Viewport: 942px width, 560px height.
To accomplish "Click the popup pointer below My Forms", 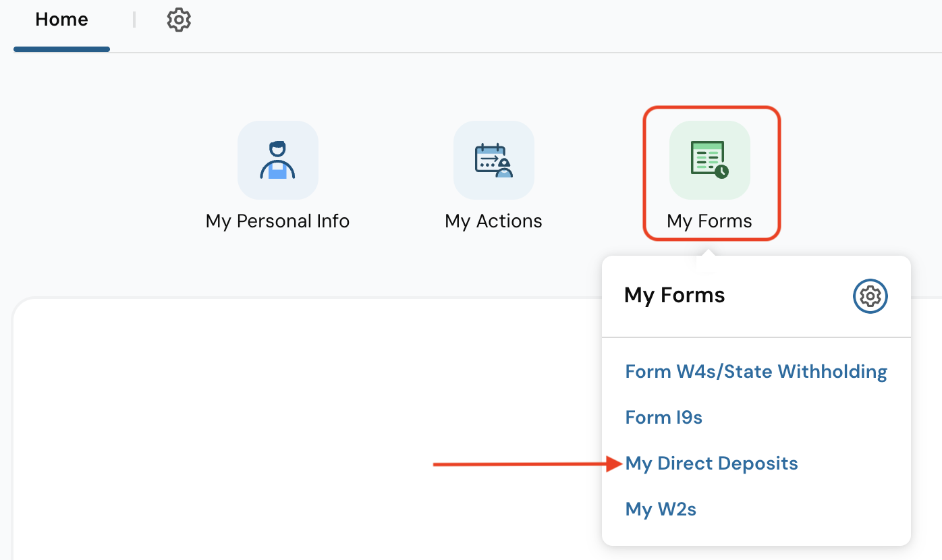I will [707, 252].
